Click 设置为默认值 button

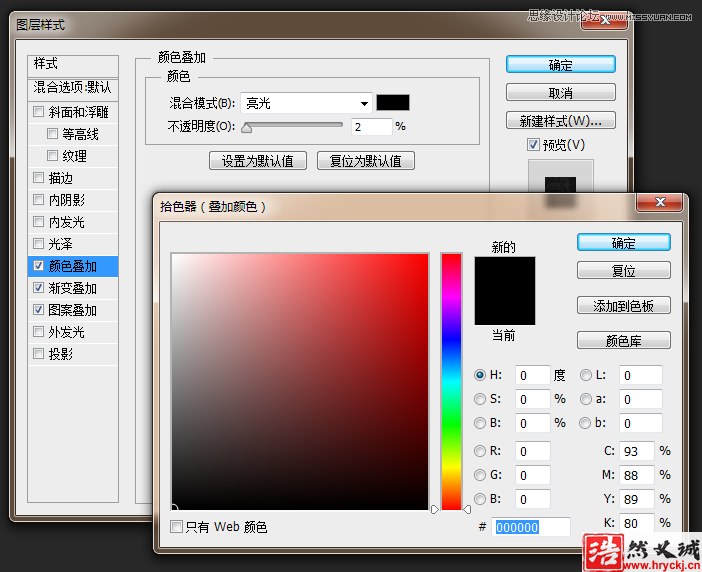point(258,161)
